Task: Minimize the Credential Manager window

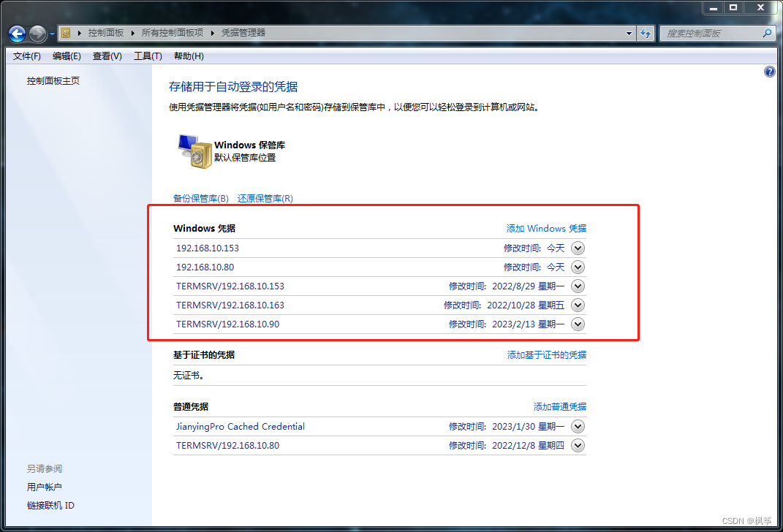Action: click(x=713, y=7)
